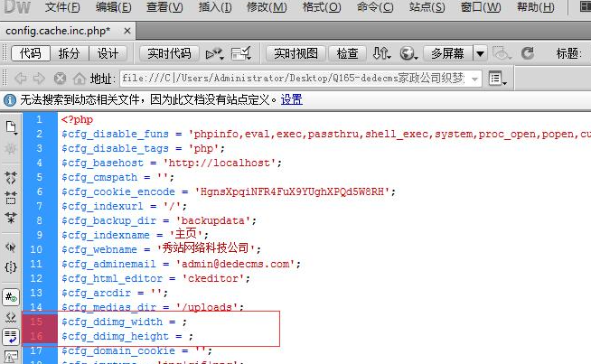This screenshot has height=364, width=591.
Task: Click the workspace layout icon at top right
Action: (584, 7)
